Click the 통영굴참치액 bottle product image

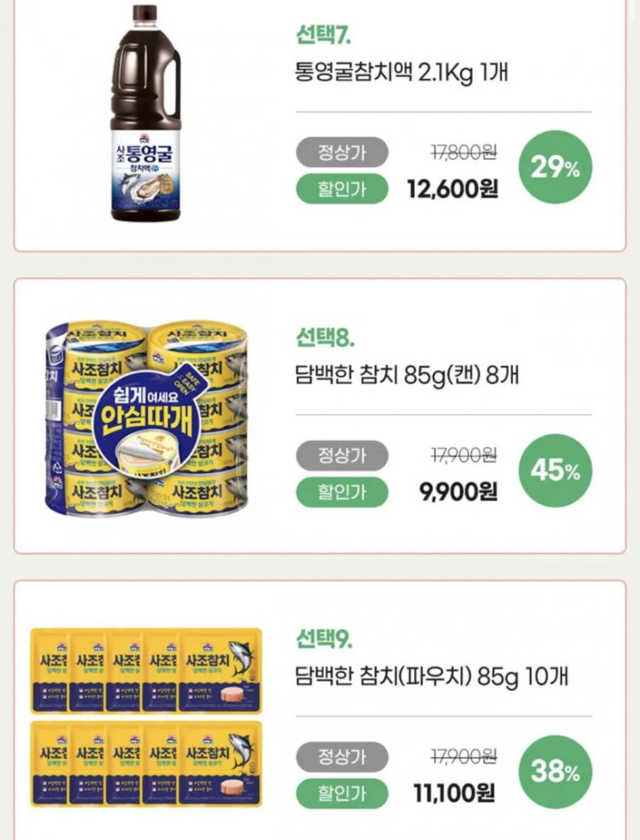146,115
